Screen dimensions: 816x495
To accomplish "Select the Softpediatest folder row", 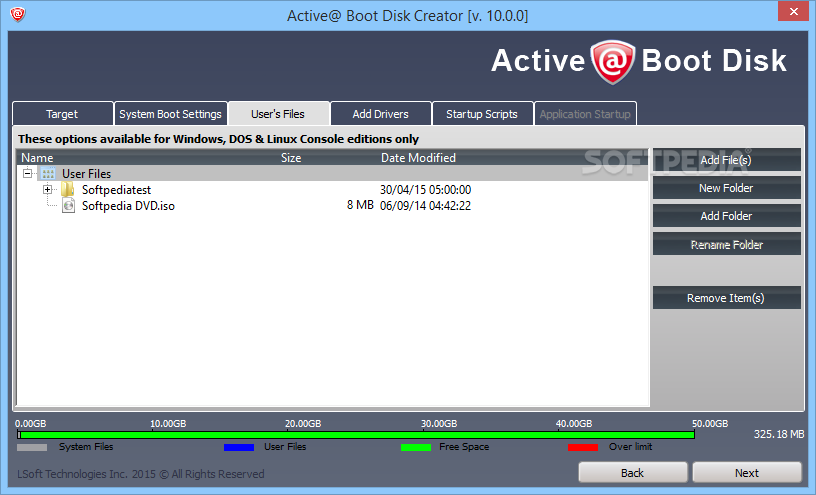I will (x=333, y=189).
